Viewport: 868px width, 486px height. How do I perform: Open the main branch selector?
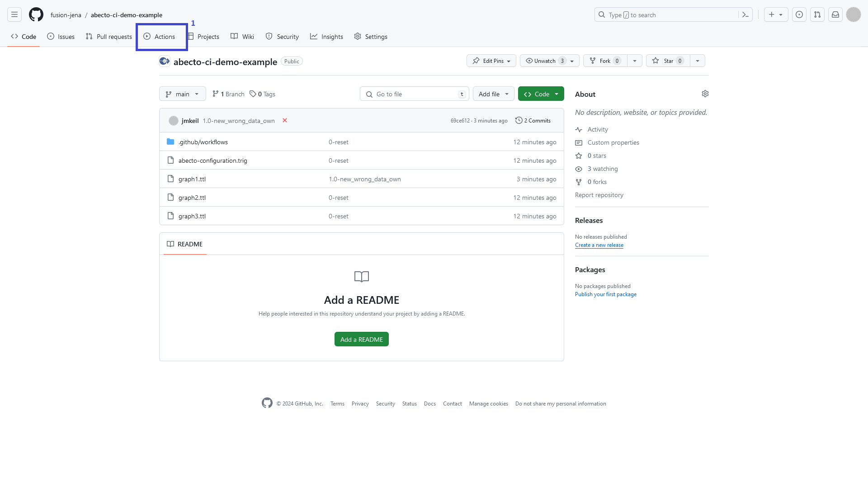tap(183, 94)
